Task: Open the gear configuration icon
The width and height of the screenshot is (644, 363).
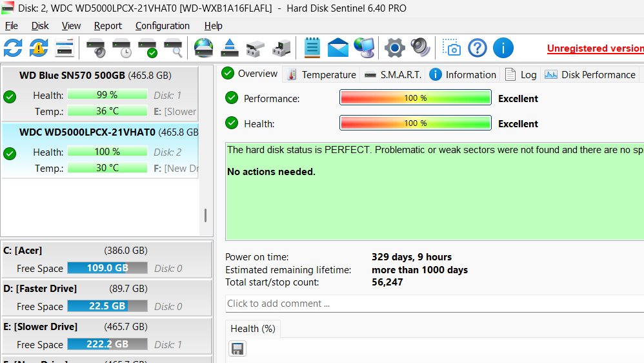Action: tap(395, 48)
